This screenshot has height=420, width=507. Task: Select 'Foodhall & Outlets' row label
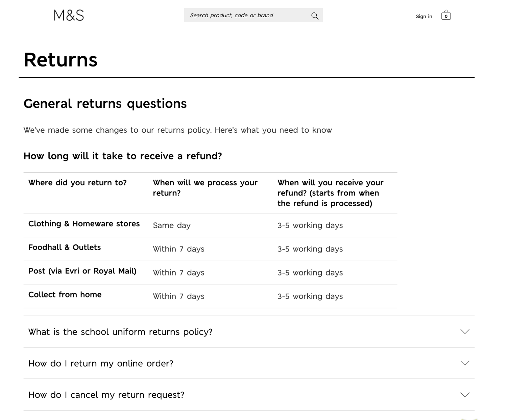[x=65, y=247]
